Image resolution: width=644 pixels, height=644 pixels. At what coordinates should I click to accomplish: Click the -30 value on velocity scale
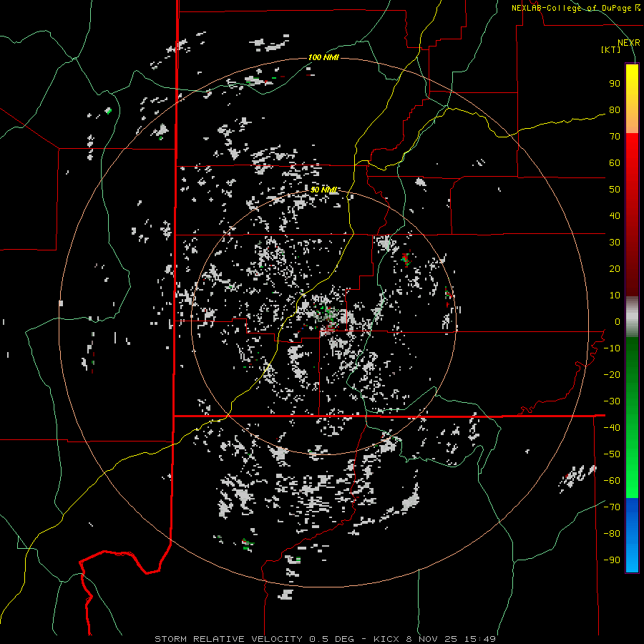[x=612, y=401]
